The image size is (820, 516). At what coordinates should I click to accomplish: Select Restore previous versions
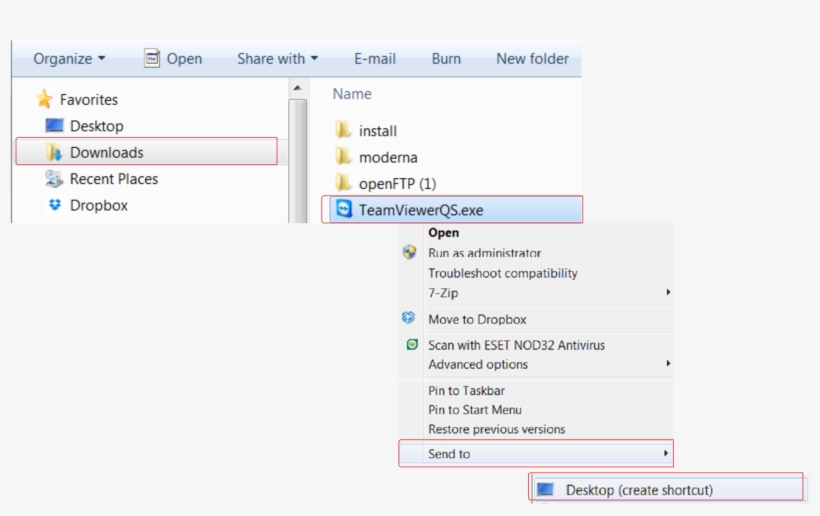tap(496, 429)
